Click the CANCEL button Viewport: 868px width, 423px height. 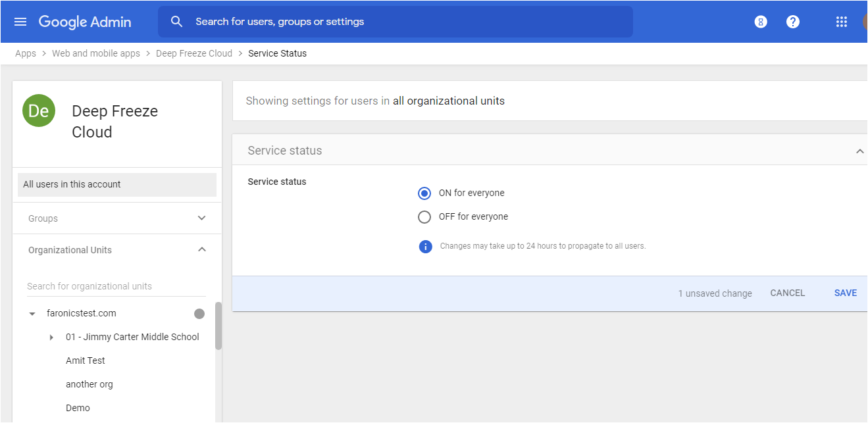click(x=788, y=293)
